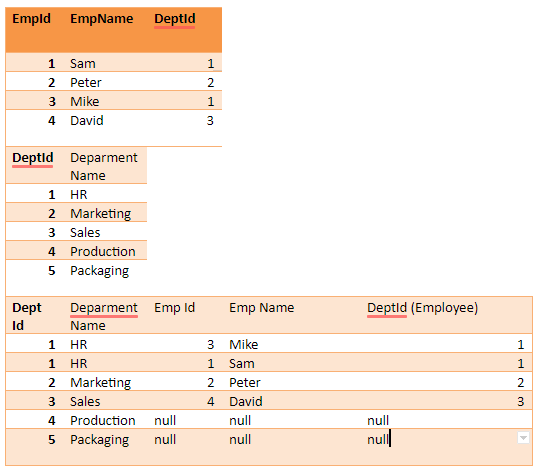
Task: Click the Deparment Name header in department table
Action: pos(104,167)
